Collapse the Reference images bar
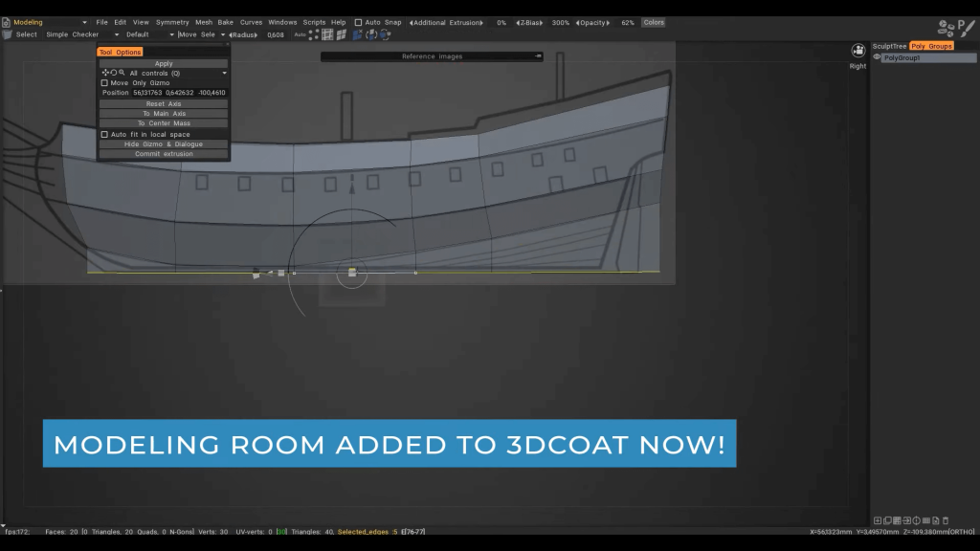Viewport: 980px width, 551px height. click(538, 56)
